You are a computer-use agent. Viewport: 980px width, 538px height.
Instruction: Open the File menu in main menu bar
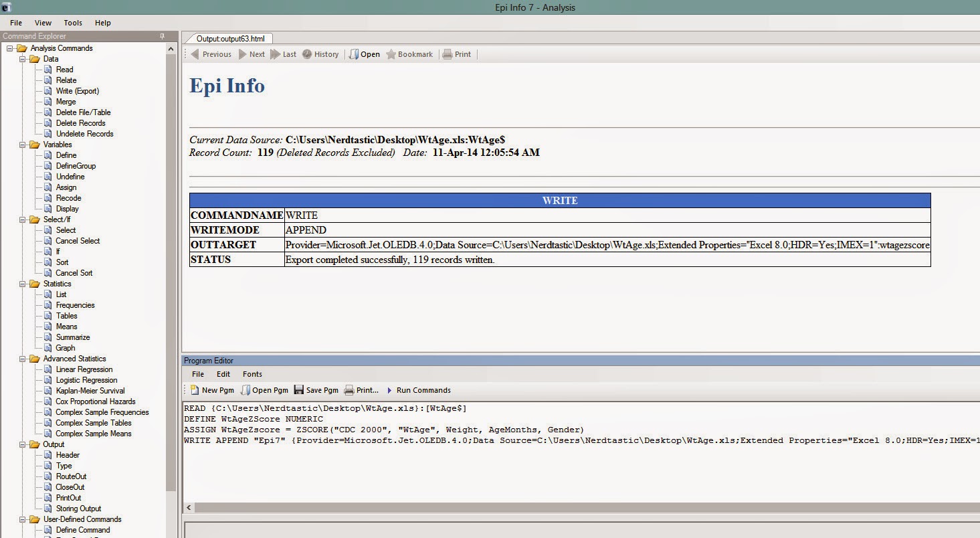[16, 23]
